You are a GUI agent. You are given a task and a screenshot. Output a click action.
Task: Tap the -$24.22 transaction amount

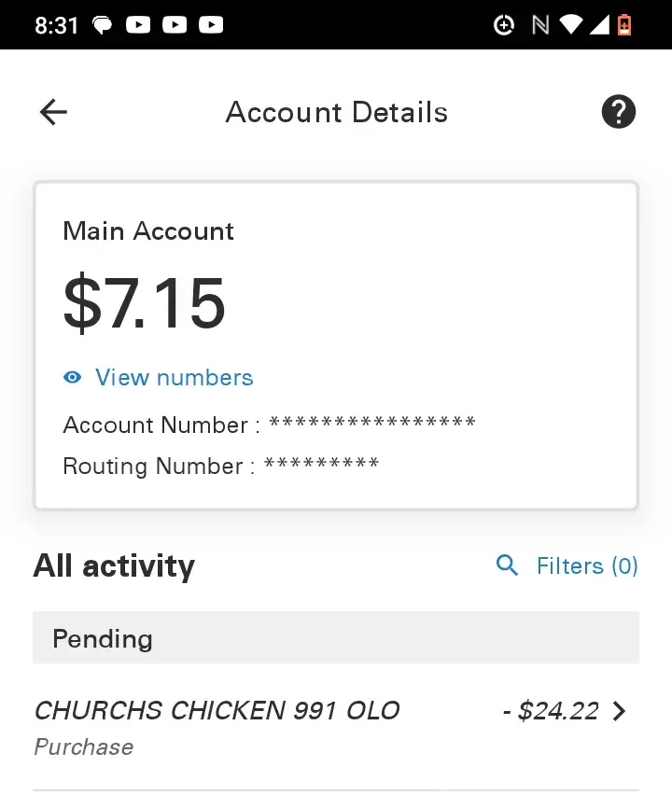[550, 712]
